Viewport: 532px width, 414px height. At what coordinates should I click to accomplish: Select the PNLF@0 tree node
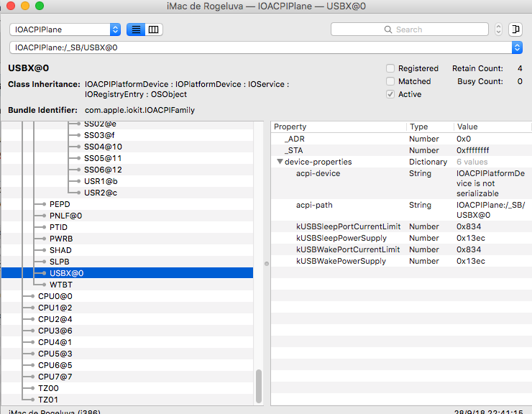click(66, 216)
